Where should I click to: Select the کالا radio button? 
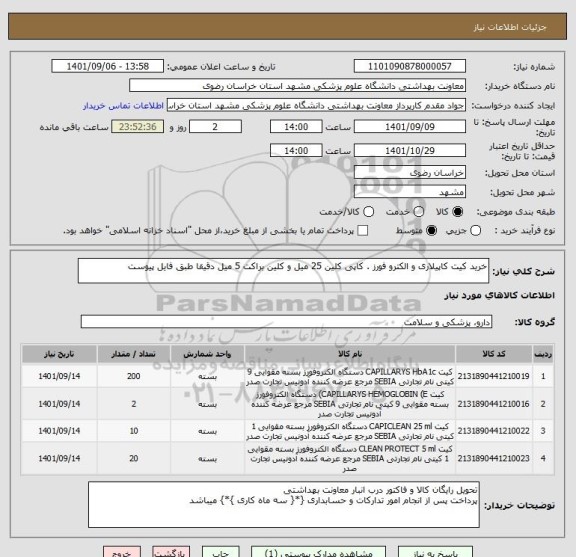[x=458, y=212]
